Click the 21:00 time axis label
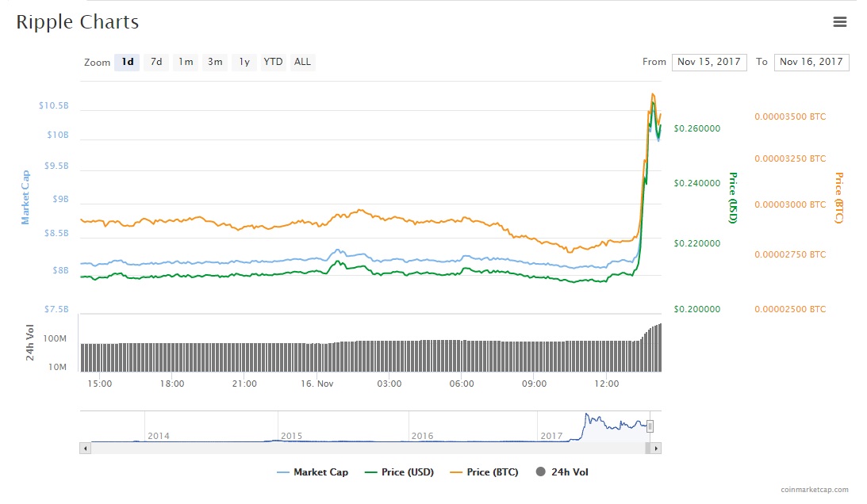The width and height of the screenshot is (867, 504). pyautogui.click(x=244, y=384)
